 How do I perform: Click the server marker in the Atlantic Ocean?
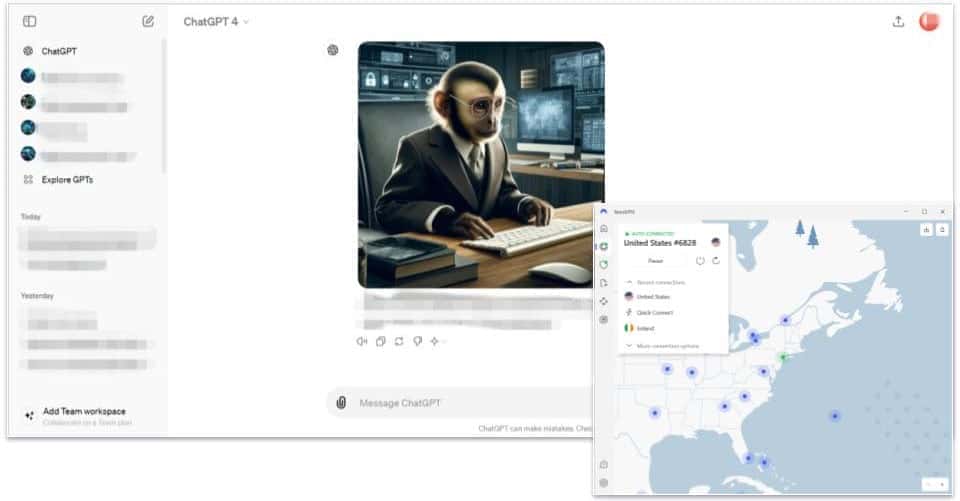(x=835, y=416)
